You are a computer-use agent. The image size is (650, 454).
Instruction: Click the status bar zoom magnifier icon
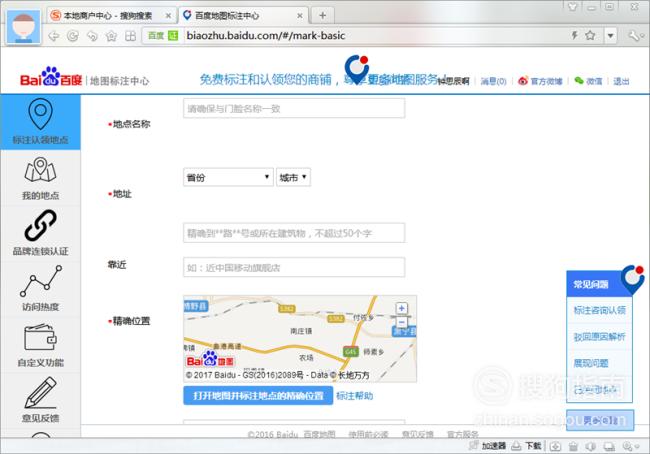628,446
